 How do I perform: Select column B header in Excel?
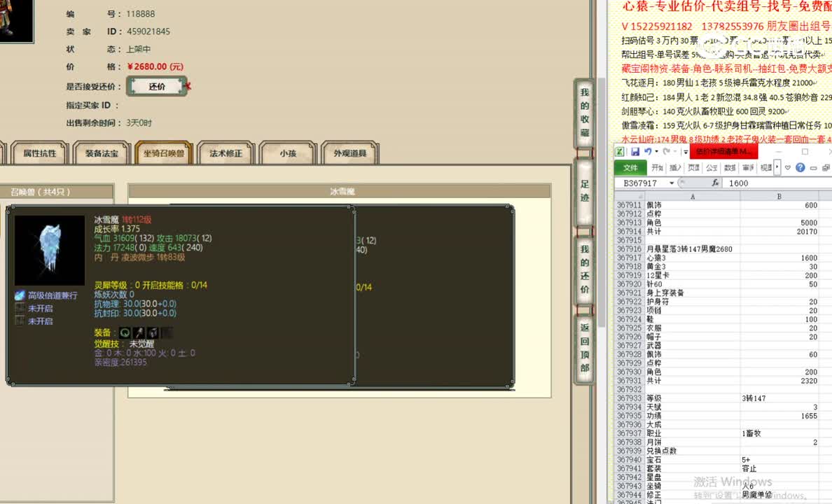point(779,196)
